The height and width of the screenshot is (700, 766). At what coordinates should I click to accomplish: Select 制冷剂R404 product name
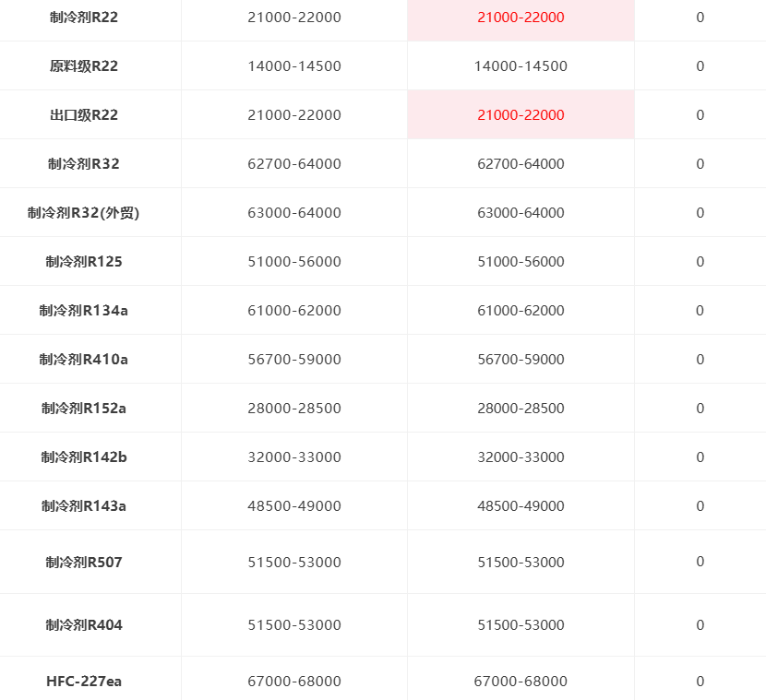click(84, 624)
